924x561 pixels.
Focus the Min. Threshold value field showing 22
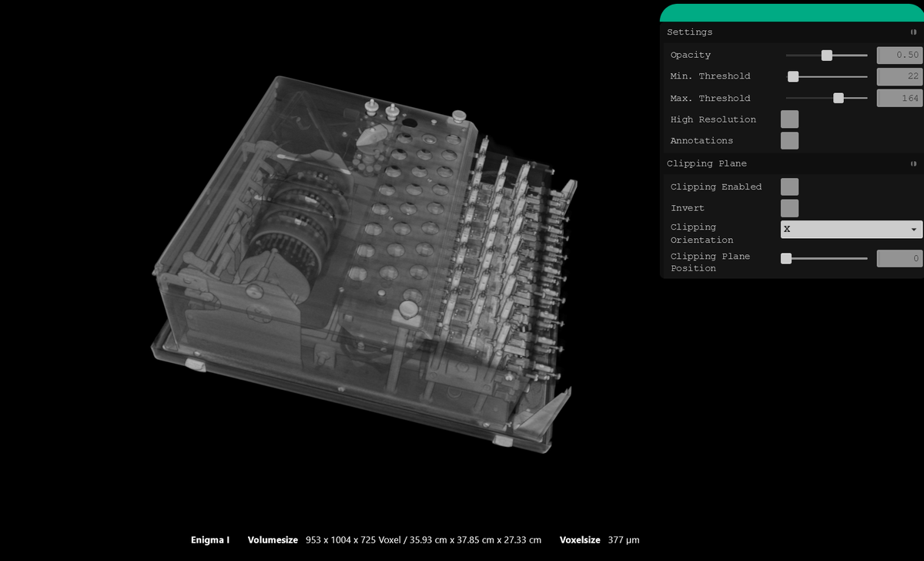point(899,76)
